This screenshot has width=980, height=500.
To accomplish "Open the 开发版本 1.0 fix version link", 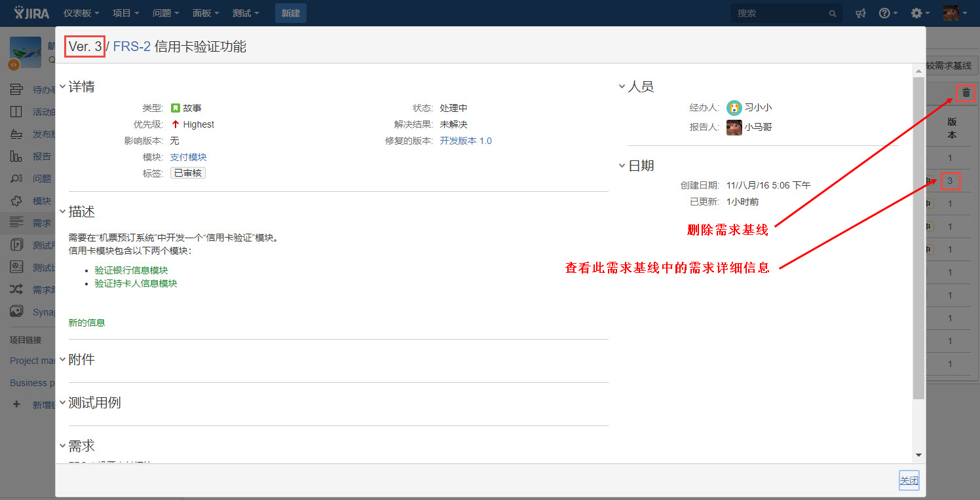I will (466, 141).
